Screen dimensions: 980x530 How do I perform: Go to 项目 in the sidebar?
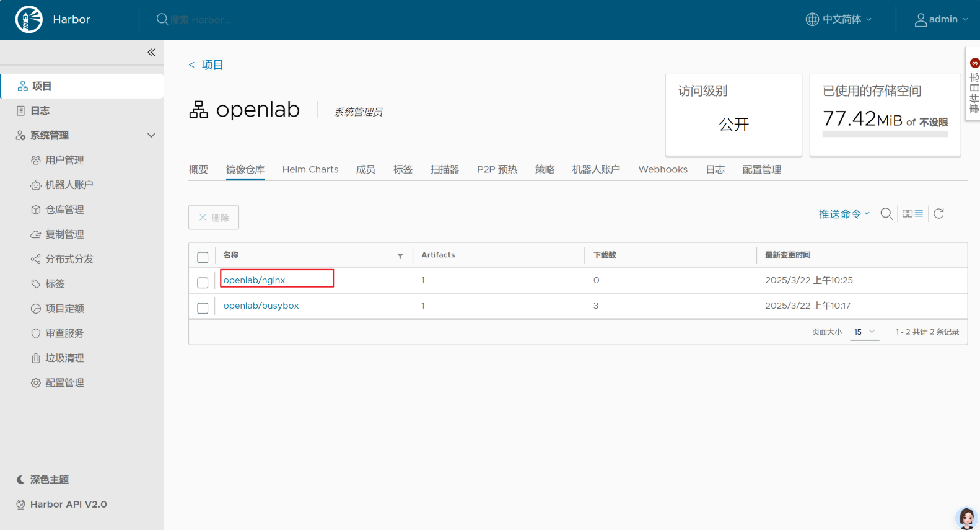[82, 86]
